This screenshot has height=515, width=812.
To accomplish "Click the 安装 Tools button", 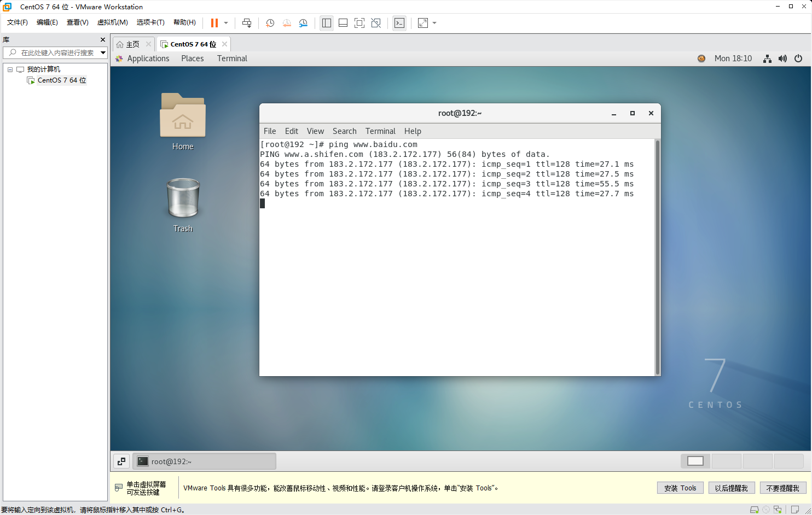I will pyautogui.click(x=680, y=488).
